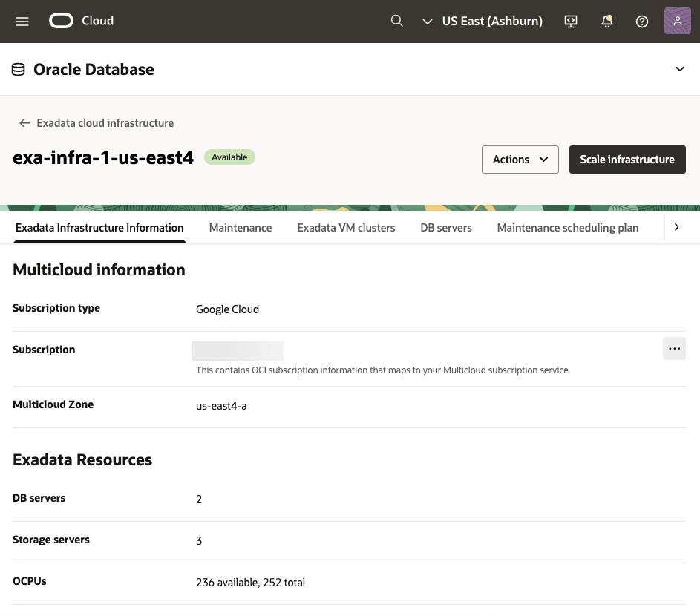Open the notifications bell
Viewport: 700px width, 616px height.
tap(606, 21)
